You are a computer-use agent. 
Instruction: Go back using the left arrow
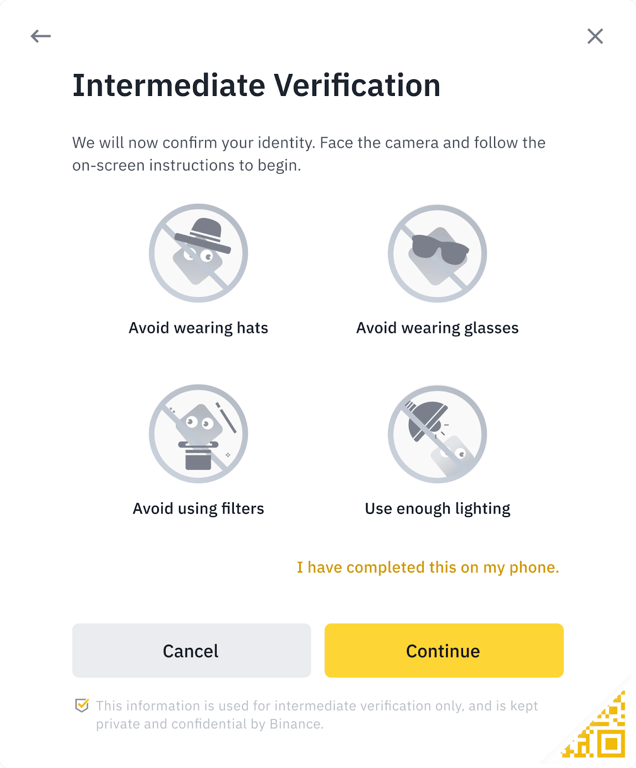tap(41, 37)
